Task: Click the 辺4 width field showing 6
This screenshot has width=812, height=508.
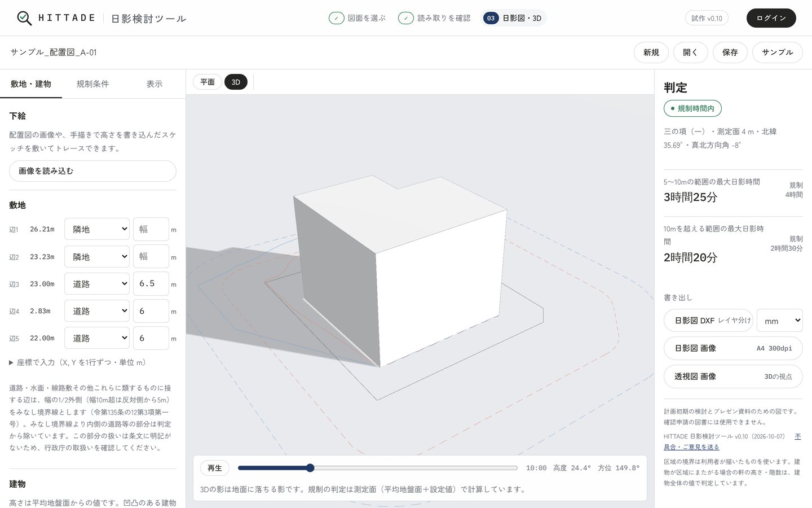Action: [151, 311]
